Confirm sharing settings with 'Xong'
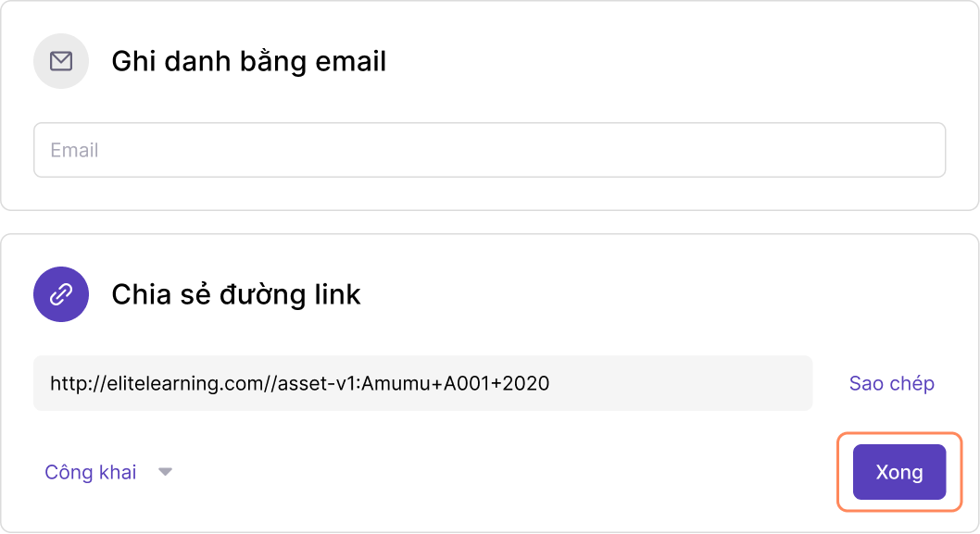980x534 pixels. (898, 472)
